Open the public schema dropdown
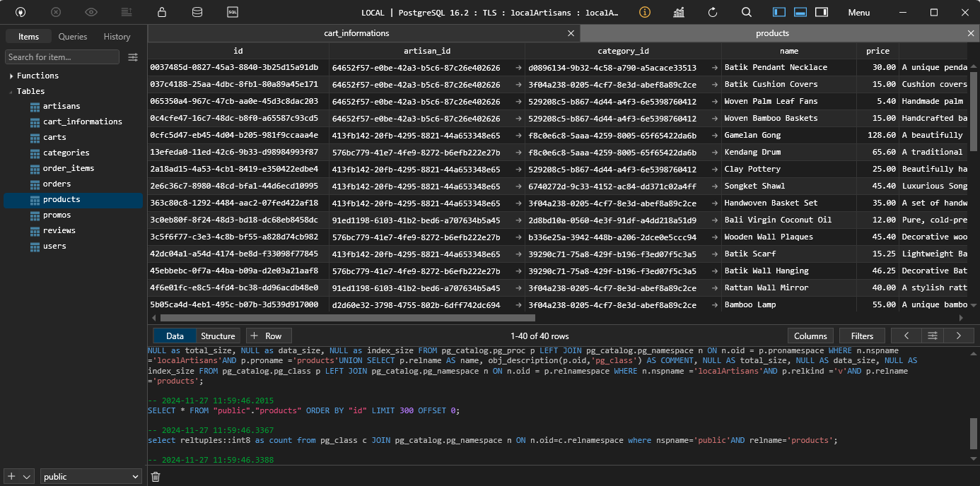This screenshot has height=486, width=980. [x=91, y=476]
